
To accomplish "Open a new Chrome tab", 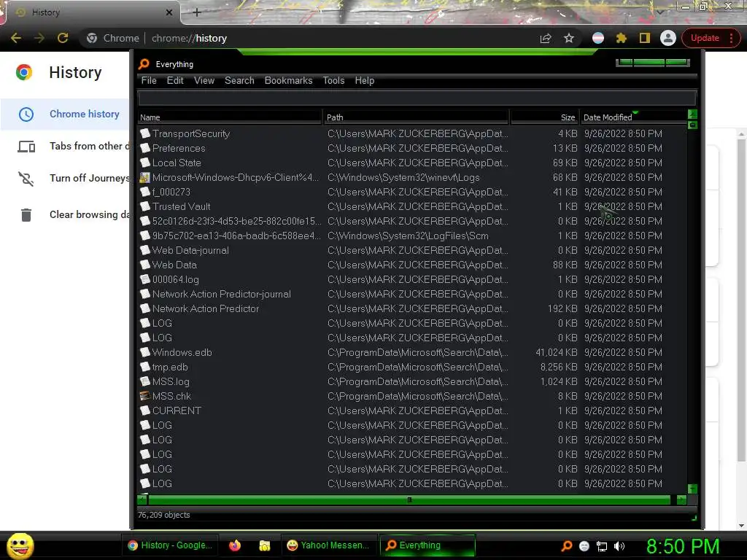I will coord(197,12).
